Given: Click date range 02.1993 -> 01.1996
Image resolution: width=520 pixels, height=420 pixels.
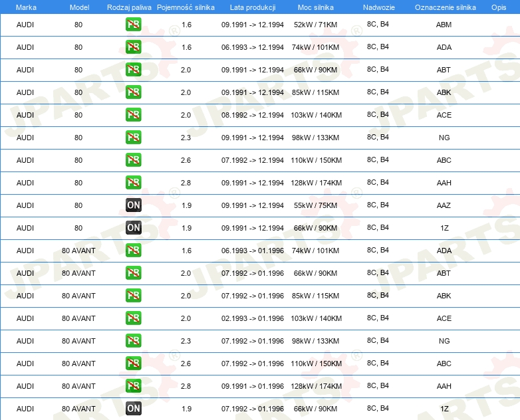Looking at the screenshot, I should click(253, 318).
